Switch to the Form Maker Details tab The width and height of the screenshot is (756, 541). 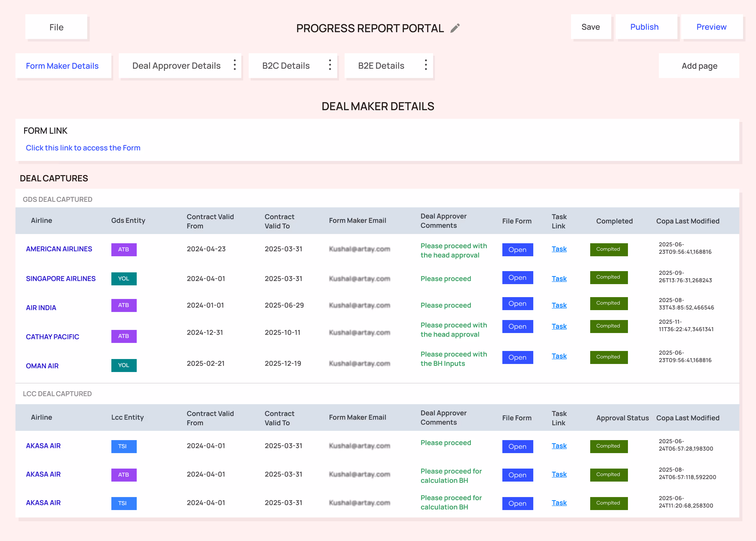tap(62, 66)
